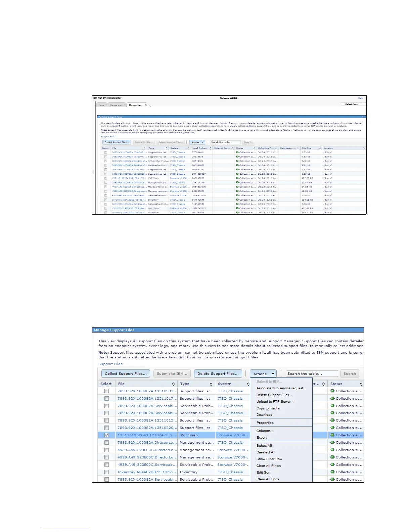Switch to the Service and... tab

(x=117, y=105)
